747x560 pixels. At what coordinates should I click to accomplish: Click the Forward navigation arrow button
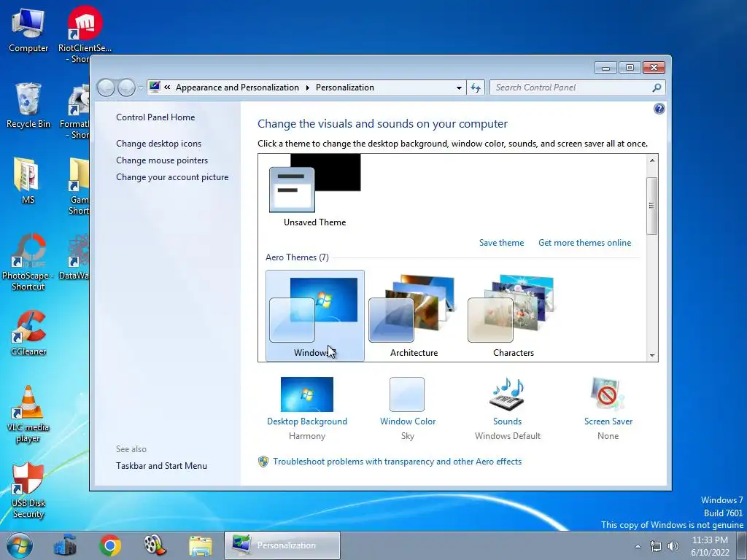pyautogui.click(x=126, y=87)
